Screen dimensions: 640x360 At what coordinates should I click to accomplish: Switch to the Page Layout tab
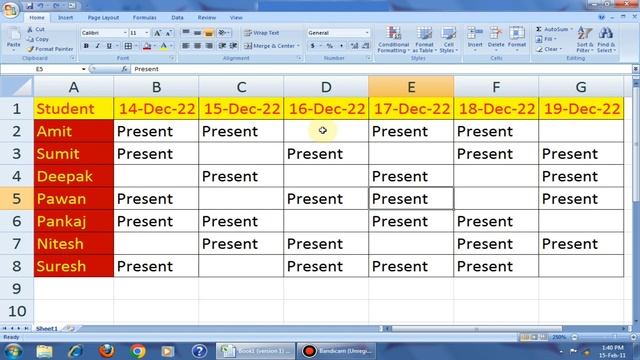103,18
